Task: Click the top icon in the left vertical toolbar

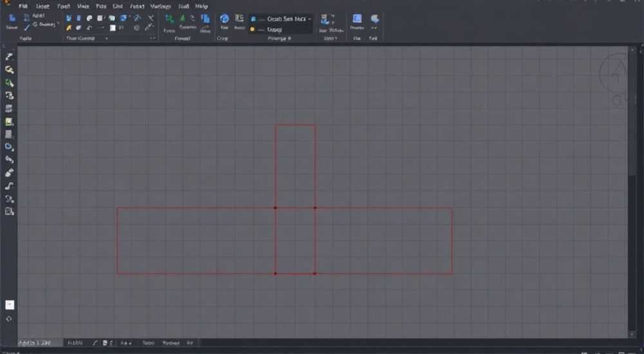Action: 9,56
